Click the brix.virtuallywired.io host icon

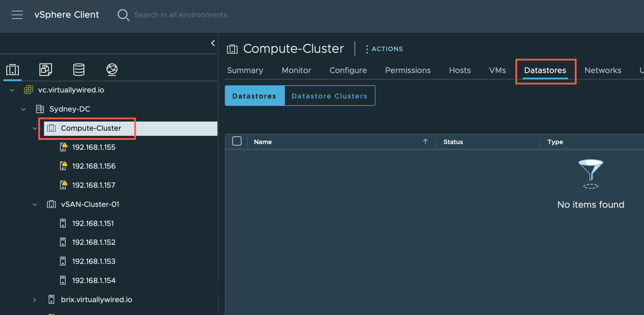click(x=52, y=299)
